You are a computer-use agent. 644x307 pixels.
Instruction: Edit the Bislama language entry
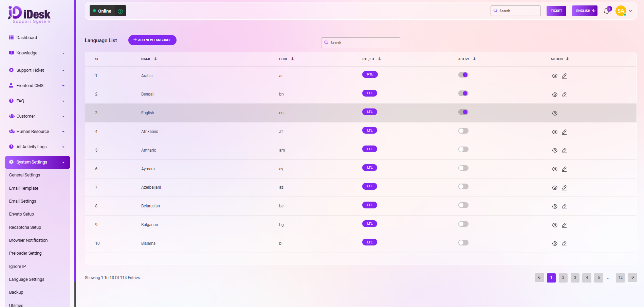(x=564, y=243)
